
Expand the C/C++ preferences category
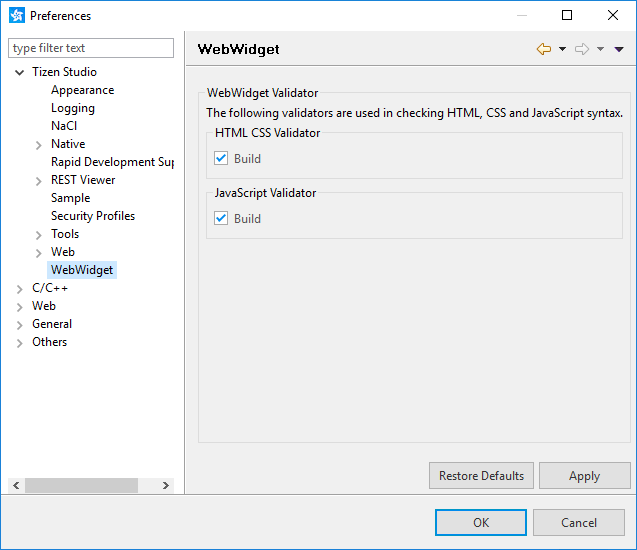point(20,288)
